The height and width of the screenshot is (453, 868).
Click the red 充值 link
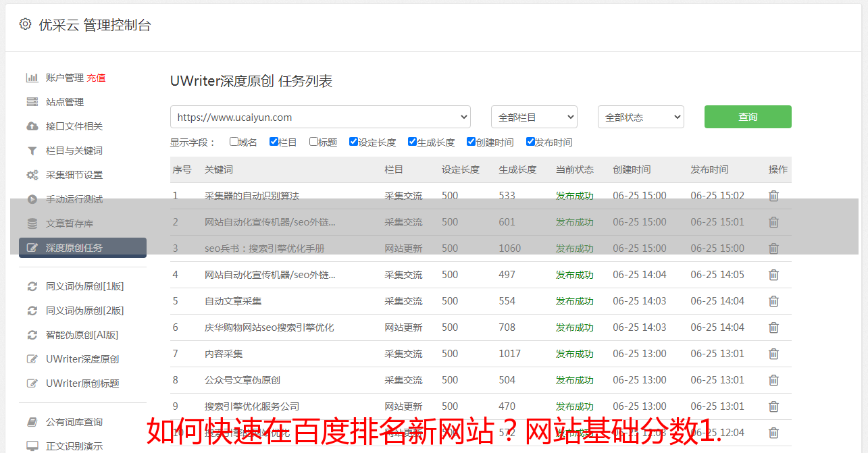point(96,78)
